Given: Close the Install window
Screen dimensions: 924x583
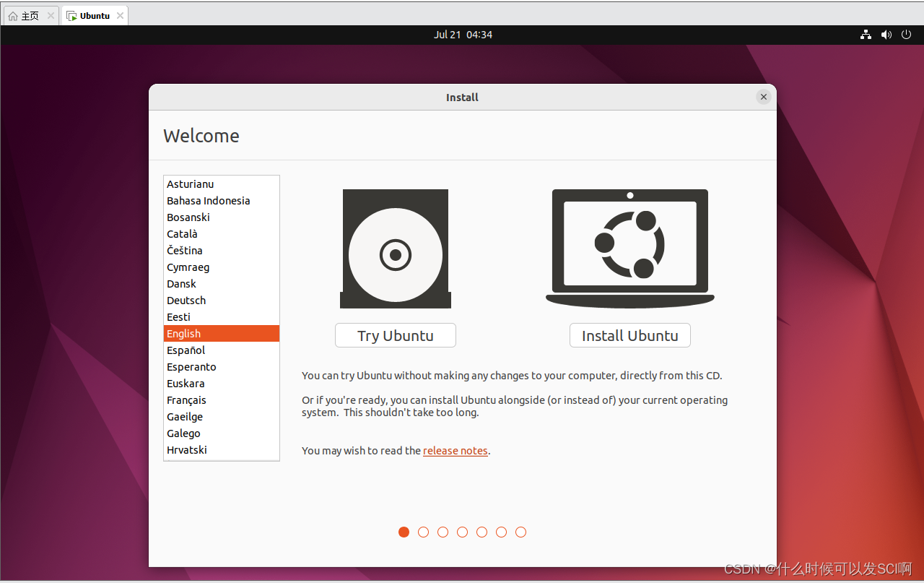Looking at the screenshot, I should click(764, 97).
